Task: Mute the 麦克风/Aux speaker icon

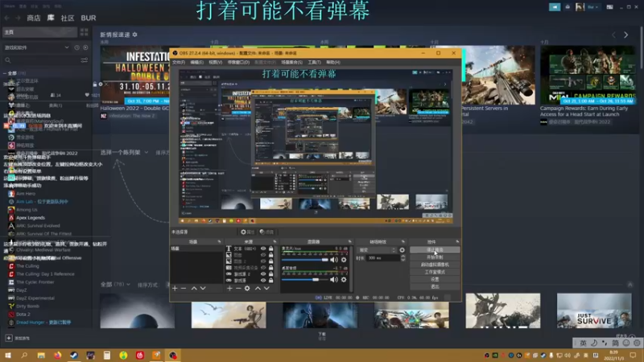Action: click(334, 260)
